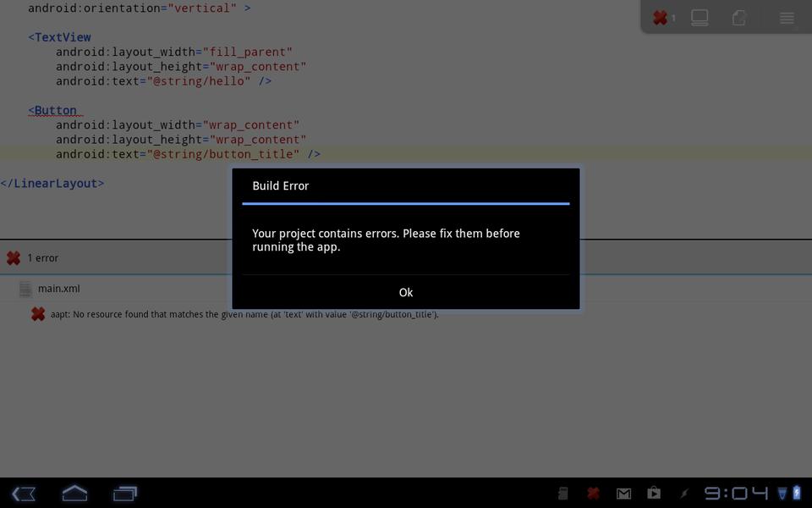Image resolution: width=812 pixels, height=508 pixels.
Task: Tap the Android Home navigation button
Action: 74,493
